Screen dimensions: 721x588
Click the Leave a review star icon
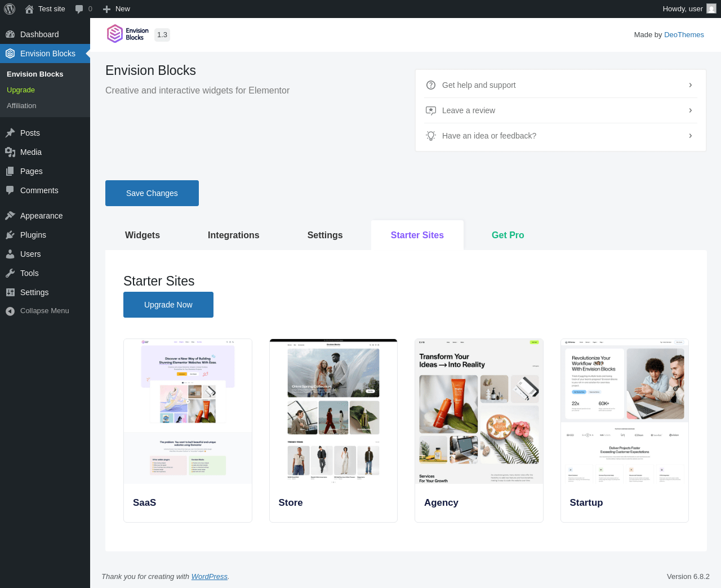(431, 110)
